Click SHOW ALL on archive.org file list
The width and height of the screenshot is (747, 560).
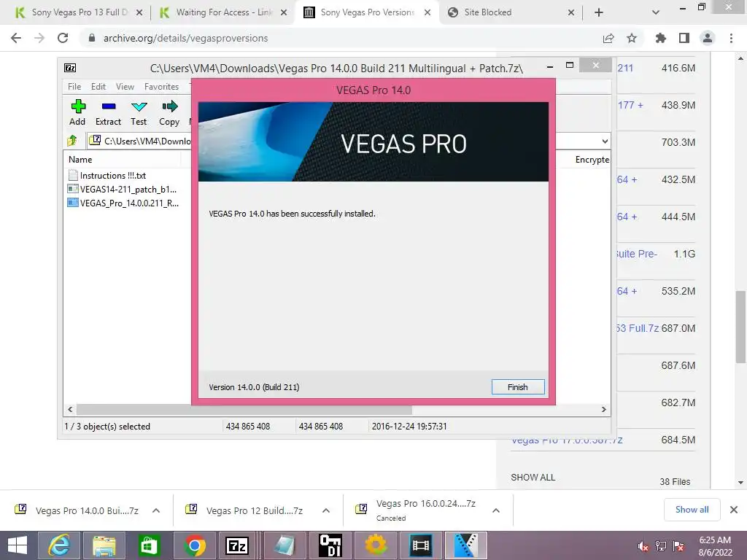pos(533,477)
